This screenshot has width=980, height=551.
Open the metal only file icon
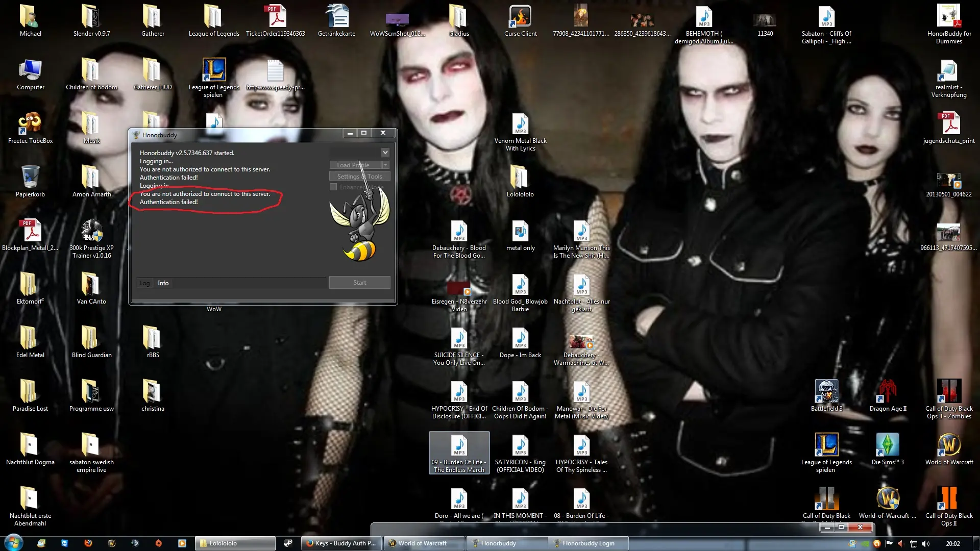(x=520, y=235)
